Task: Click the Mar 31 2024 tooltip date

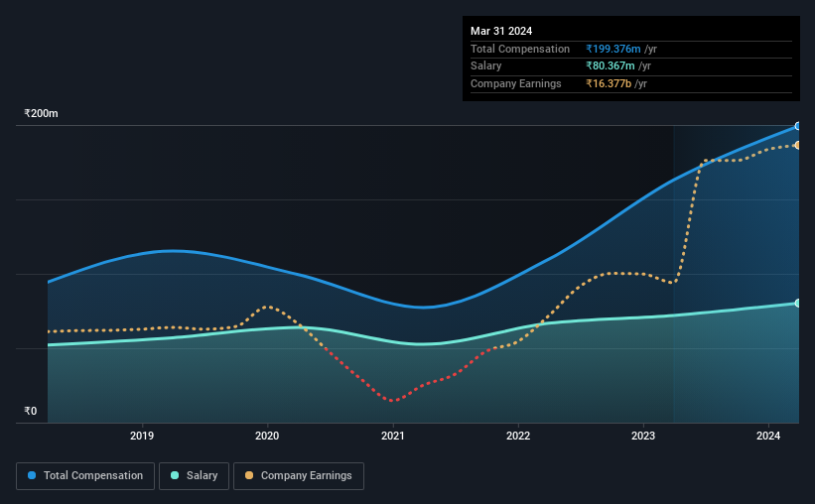Action: point(501,31)
